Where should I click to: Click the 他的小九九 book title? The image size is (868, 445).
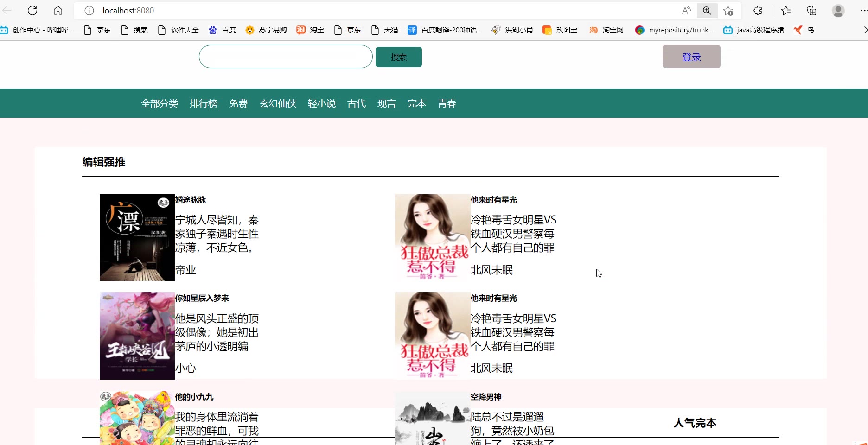click(x=194, y=397)
